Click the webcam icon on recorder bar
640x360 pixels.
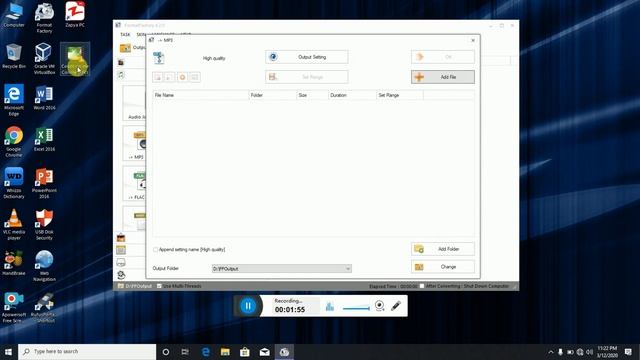coord(380,306)
